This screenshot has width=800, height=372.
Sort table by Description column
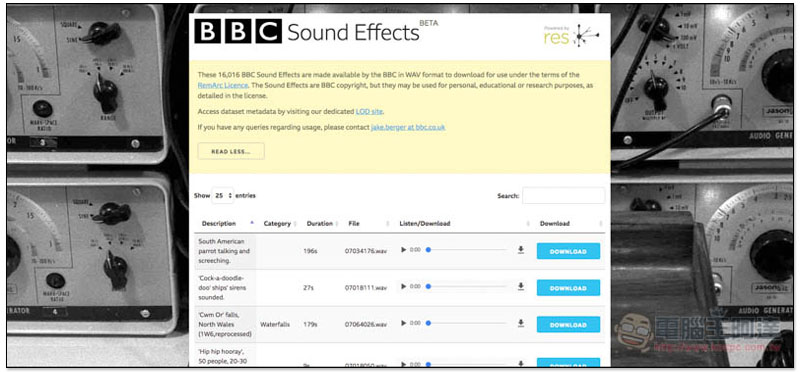click(218, 224)
